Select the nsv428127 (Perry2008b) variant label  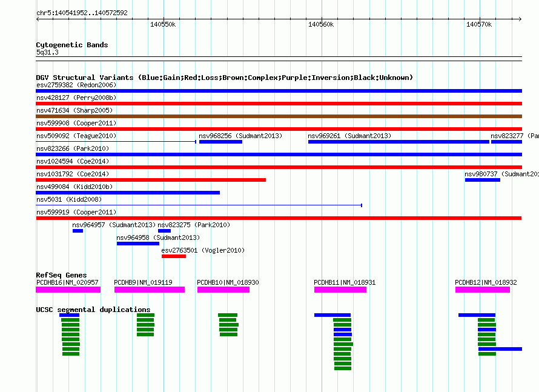(76, 98)
